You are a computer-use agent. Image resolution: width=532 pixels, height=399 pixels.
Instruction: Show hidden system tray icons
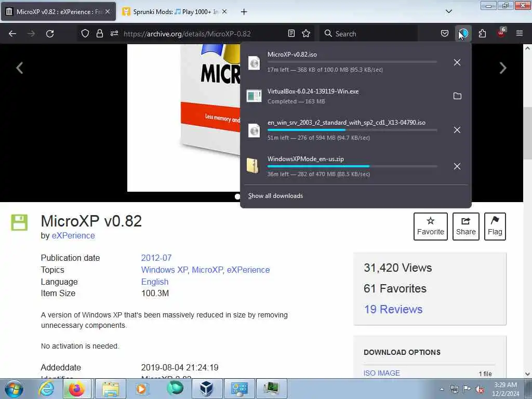tap(442, 389)
